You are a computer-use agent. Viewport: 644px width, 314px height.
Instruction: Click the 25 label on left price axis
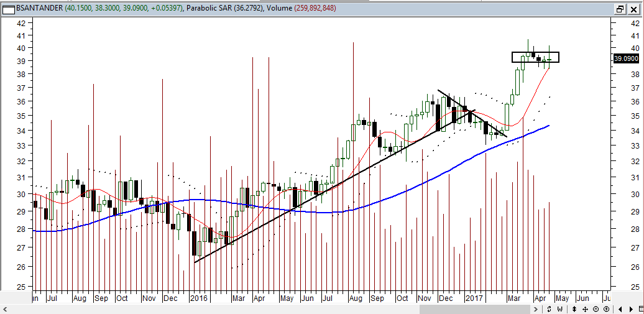[x=21, y=287]
